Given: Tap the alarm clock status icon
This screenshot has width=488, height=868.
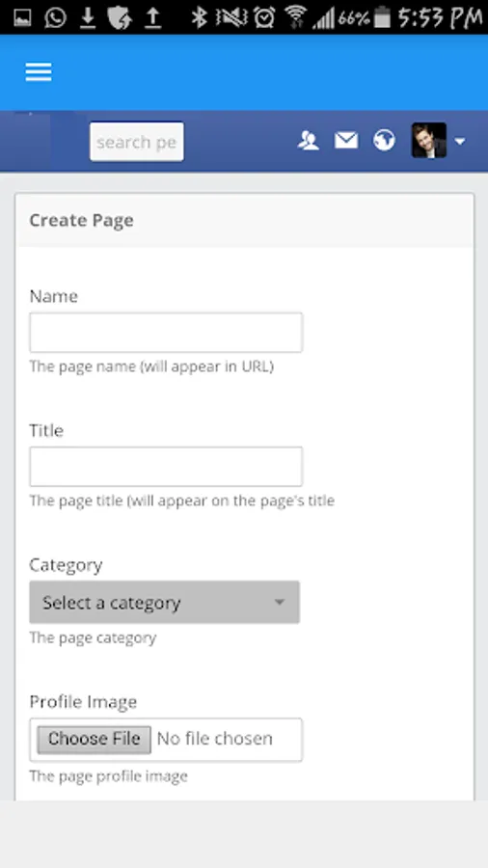Looking at the screenshot, I should [264, 17].
